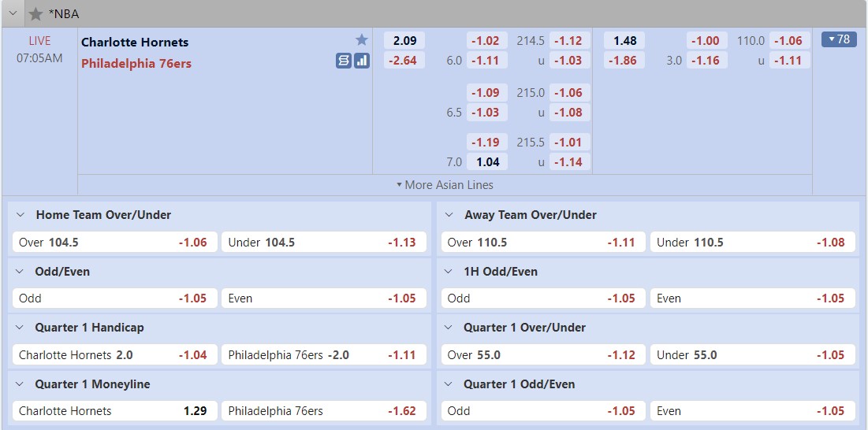Star the Hornets vs 76ers match
The width and height of the screenshot is (868, 430).
(362, 40)
